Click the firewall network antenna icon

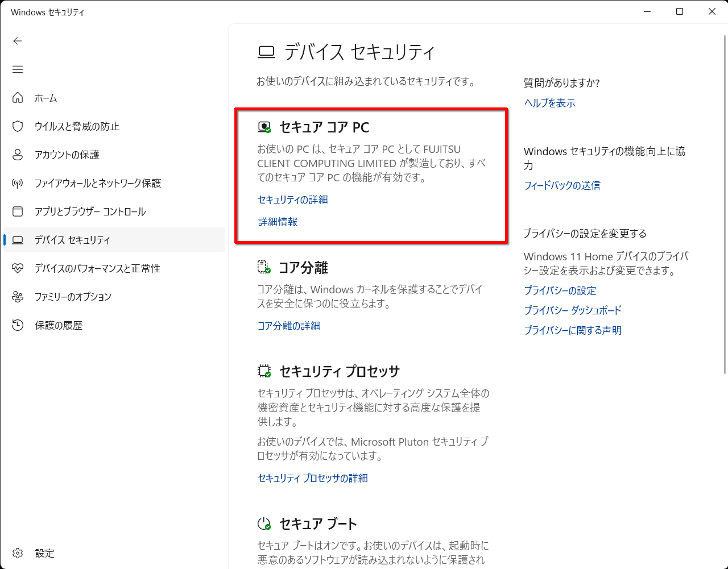[18, 183]
